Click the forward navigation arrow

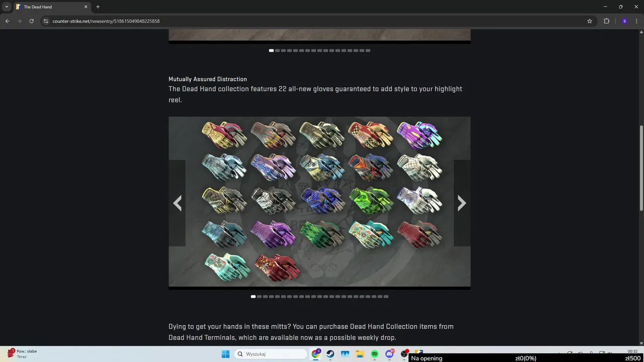[x=19, y=21]
